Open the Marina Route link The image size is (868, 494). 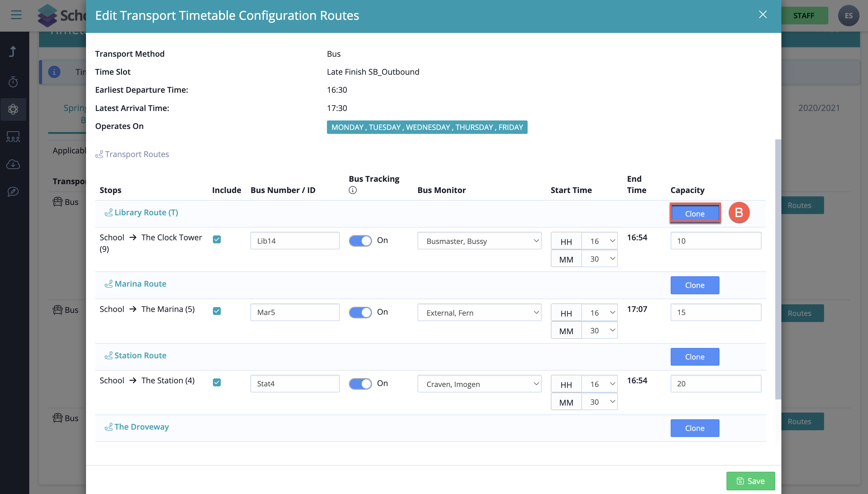(x=141, y=284)
